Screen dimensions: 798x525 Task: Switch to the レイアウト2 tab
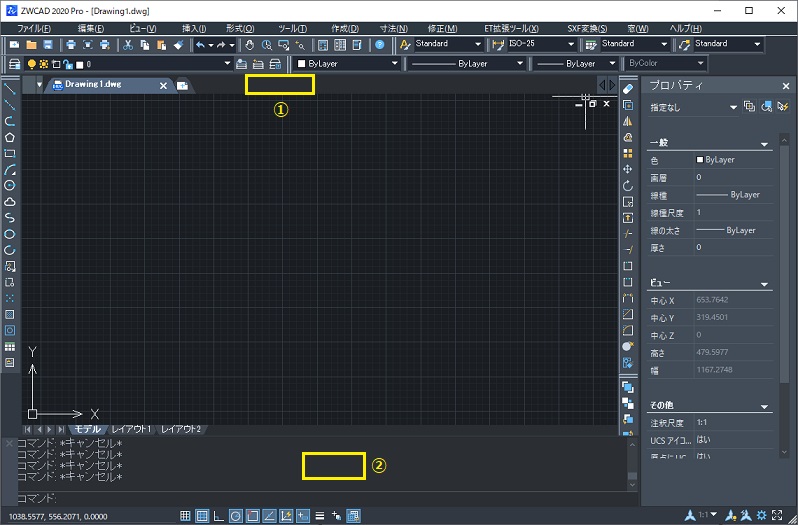pyautogui.click(x=181, y=429)
